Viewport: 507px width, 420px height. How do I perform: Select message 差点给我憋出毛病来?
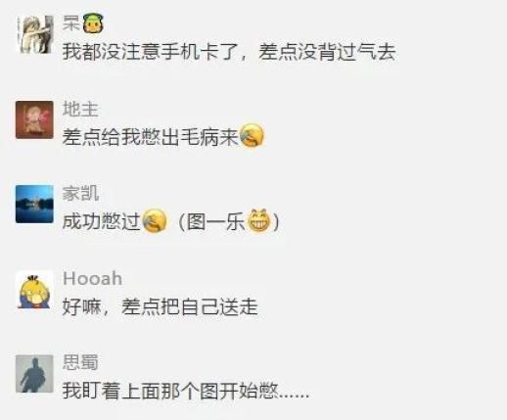pos(163,136)
